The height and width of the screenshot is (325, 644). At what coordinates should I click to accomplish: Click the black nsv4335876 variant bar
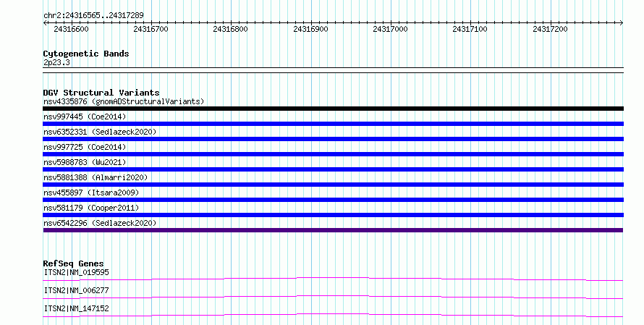pos(333,109)
